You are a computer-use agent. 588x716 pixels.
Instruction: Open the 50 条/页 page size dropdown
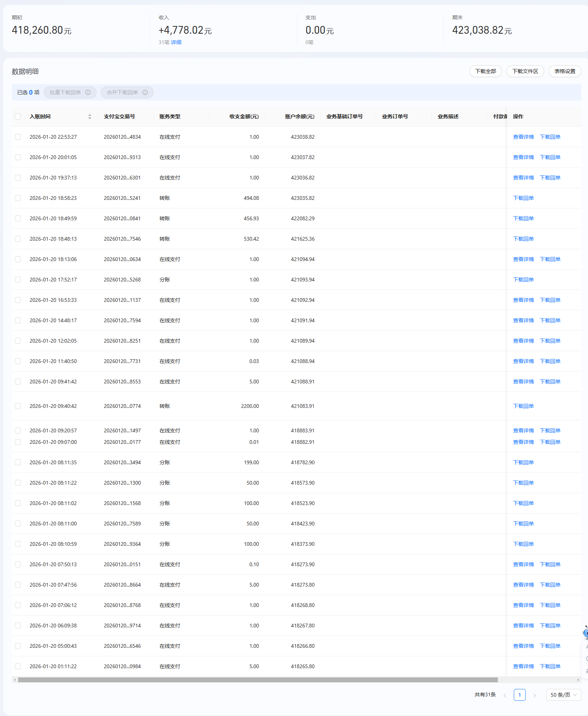[x=564, y=695]
